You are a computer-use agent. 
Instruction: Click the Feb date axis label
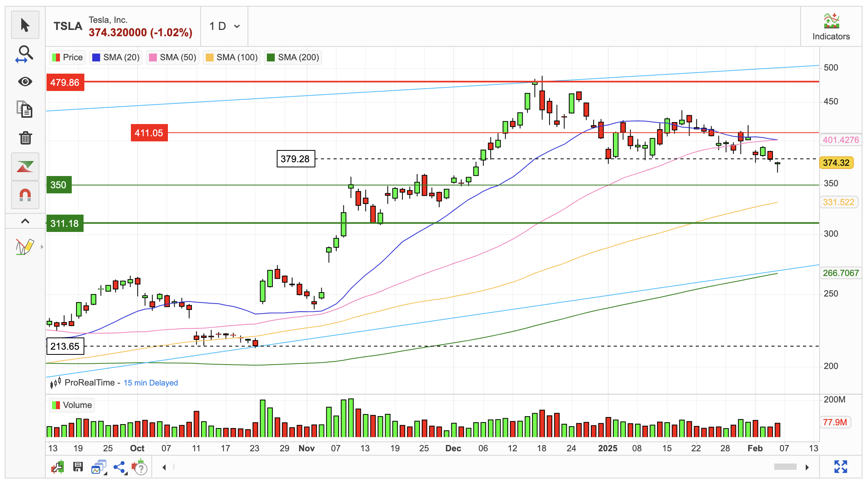pos(755,448)
